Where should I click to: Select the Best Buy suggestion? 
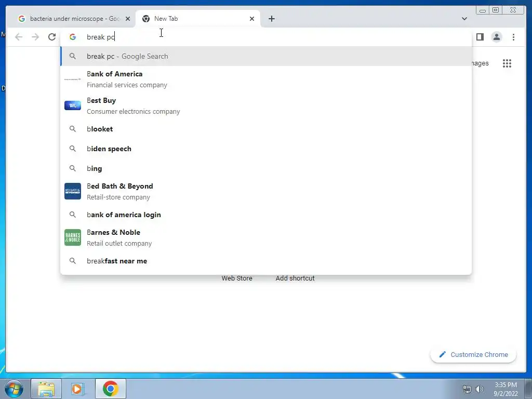[266, 105]
